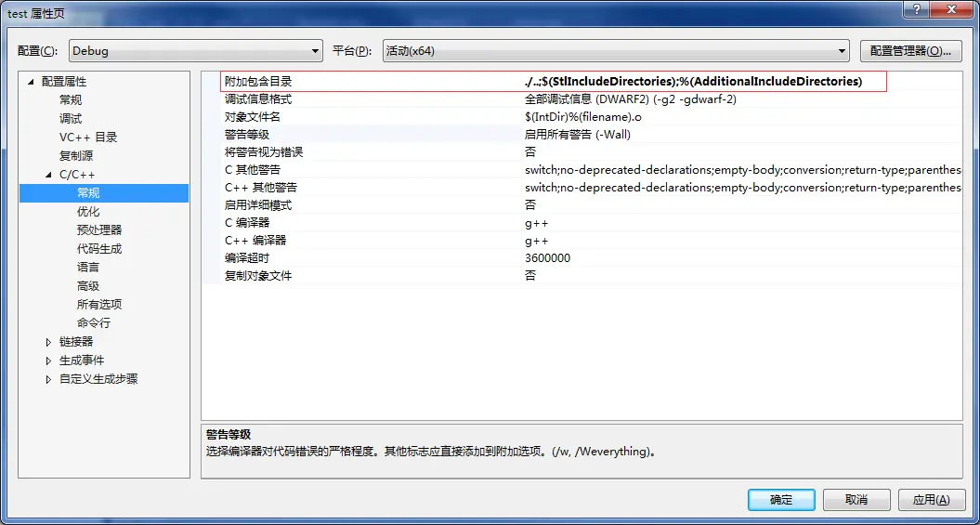980x525 pixels.
Task: Click the 确定 button
Action: (x=781, y=500)
